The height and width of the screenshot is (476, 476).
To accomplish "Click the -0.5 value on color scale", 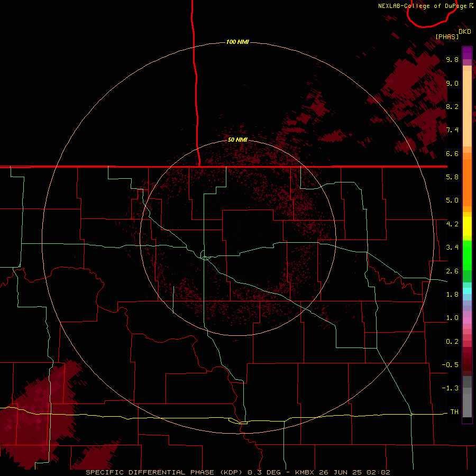I will pyautogui.click(x=450, y=365).
